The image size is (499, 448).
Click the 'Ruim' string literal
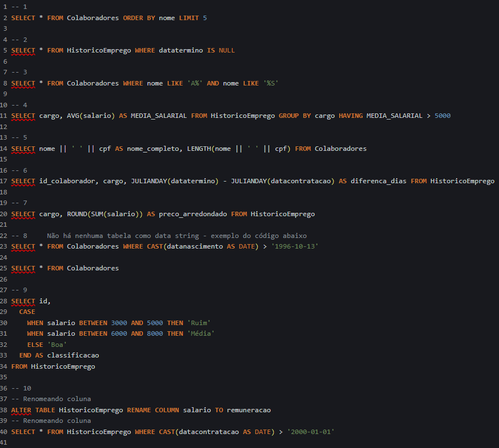(x=199, y=323)
